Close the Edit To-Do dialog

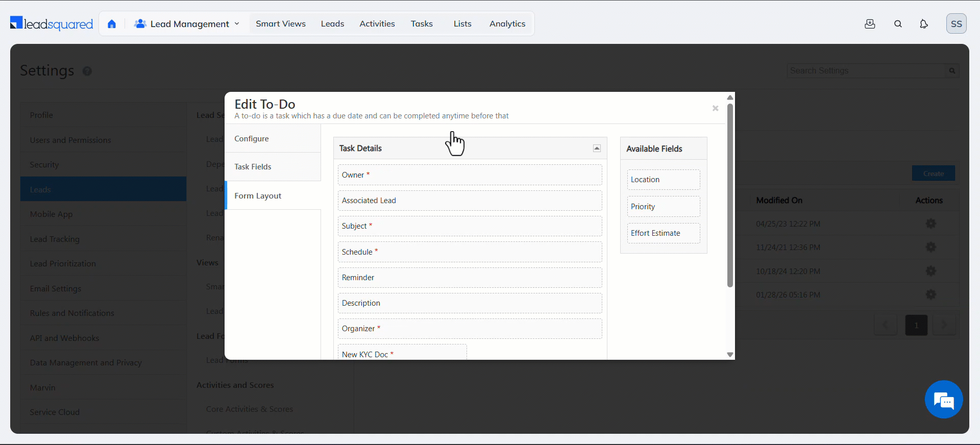tap(716, 108)
